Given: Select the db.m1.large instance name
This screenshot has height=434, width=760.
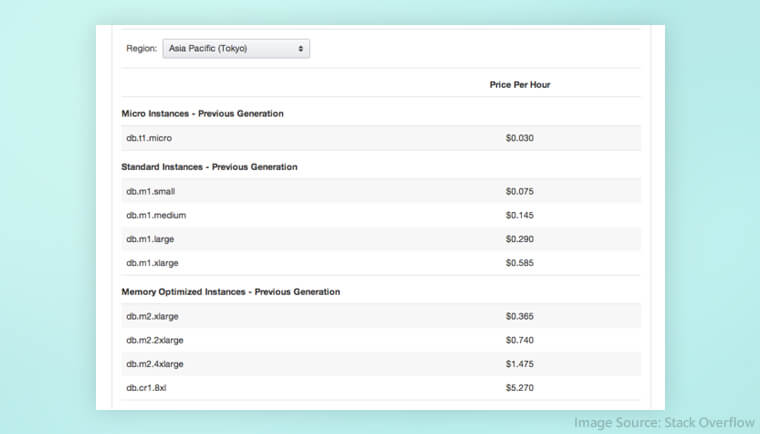Looking at the screenshot, I should [151, 239].
